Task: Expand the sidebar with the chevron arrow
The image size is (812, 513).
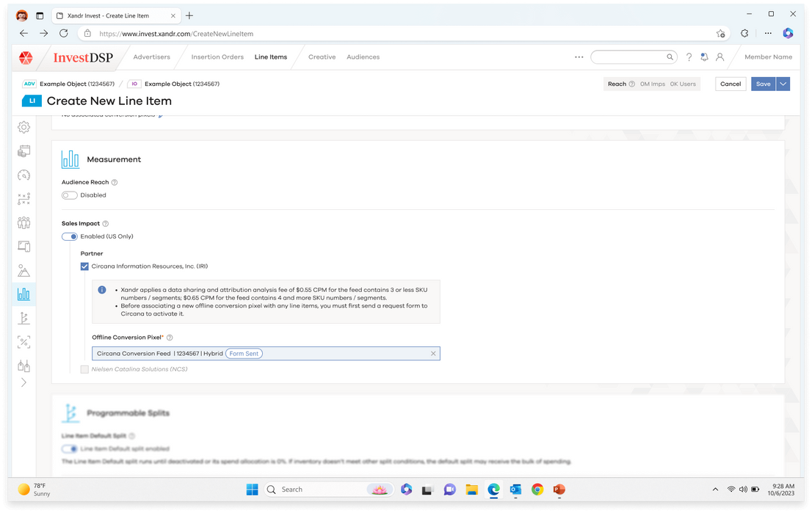Action: click(x=23, y=382)
